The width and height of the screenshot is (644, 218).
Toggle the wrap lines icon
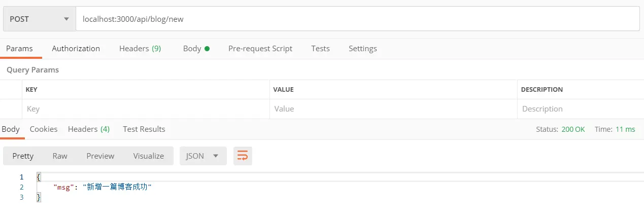click(243, 156)
